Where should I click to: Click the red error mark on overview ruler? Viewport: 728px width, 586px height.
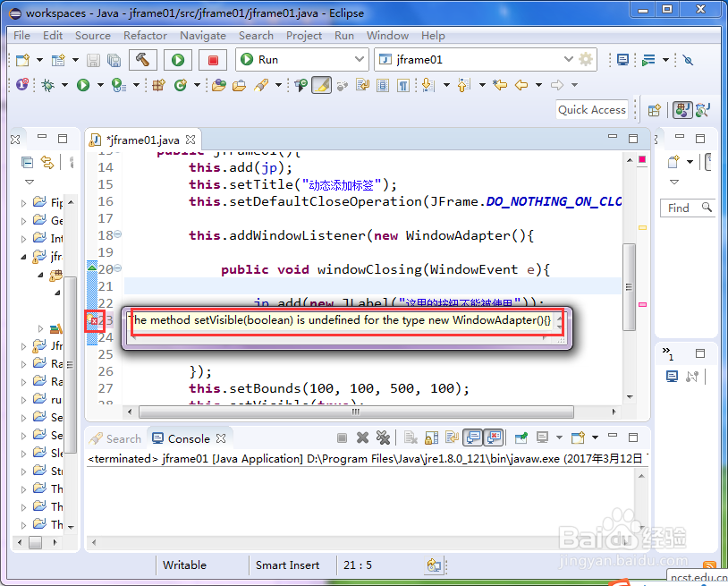point(642,304)
